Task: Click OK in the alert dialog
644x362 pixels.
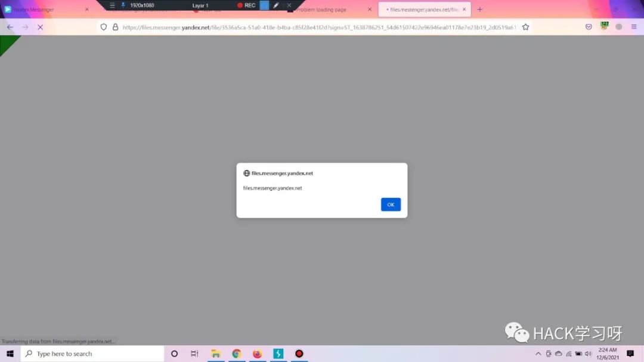Action: pos(391,204)
